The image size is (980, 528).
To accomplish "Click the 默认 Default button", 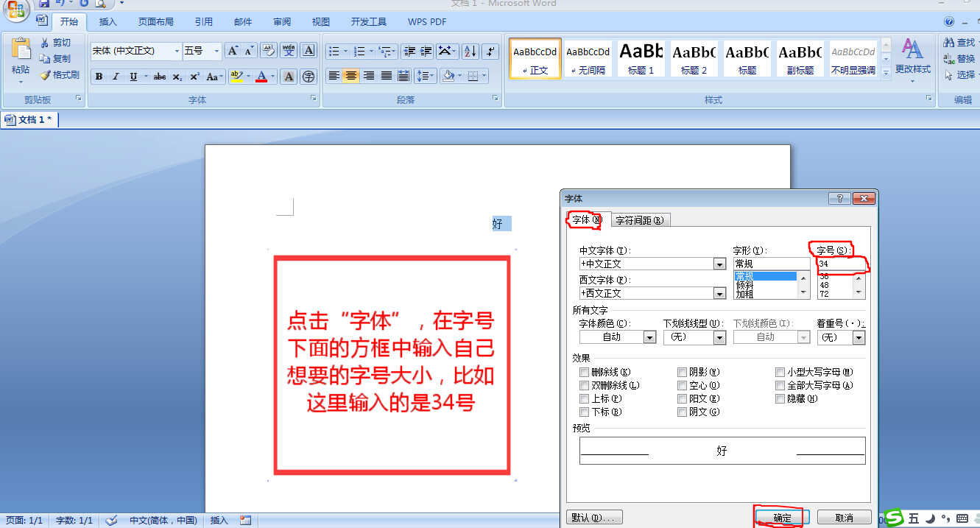I will (595, 518).
